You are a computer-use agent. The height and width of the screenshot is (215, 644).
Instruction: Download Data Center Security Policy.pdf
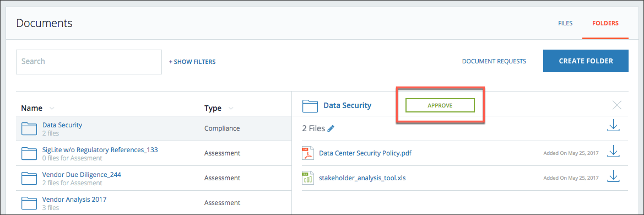click(x=613, y=151)
